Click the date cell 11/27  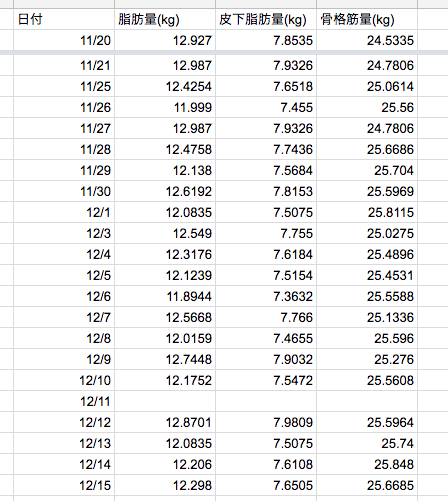click(x=64, y=128)
